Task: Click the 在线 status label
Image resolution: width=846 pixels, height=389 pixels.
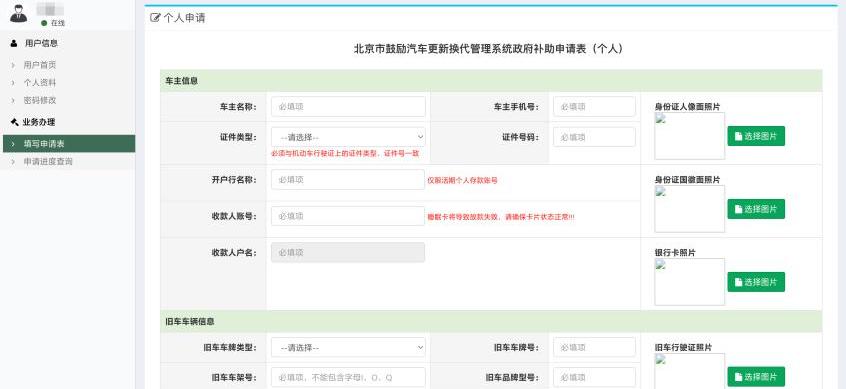Action: coord(58,23)
